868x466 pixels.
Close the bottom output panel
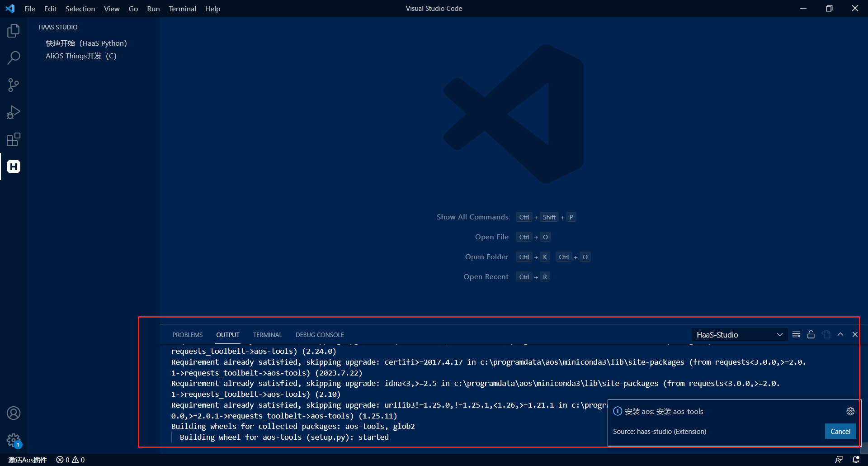point(855,335)
